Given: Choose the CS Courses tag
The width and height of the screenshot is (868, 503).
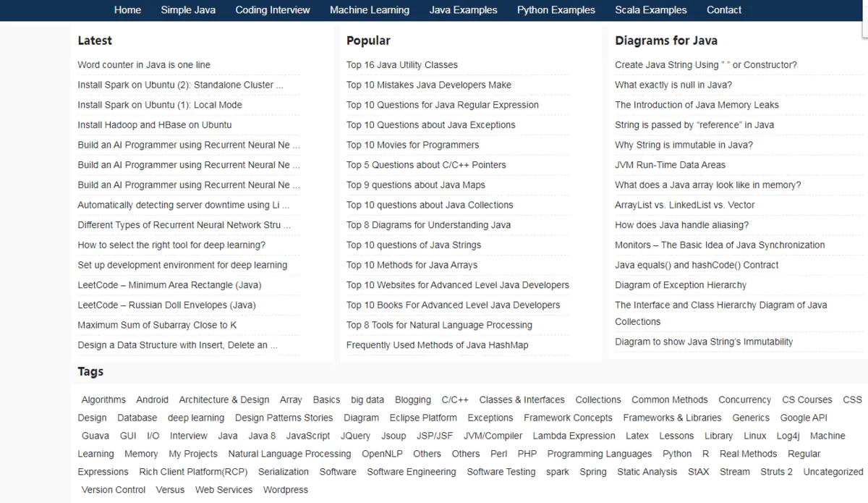Looking at the screenshot, I should pos(807,400).
